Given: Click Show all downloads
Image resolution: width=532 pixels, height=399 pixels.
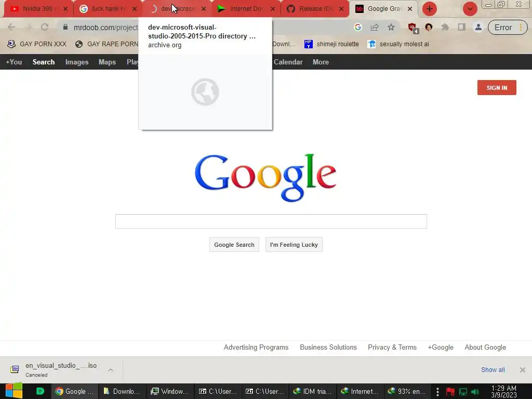Looking at the screenshot, I should click(x=493, y=370).
